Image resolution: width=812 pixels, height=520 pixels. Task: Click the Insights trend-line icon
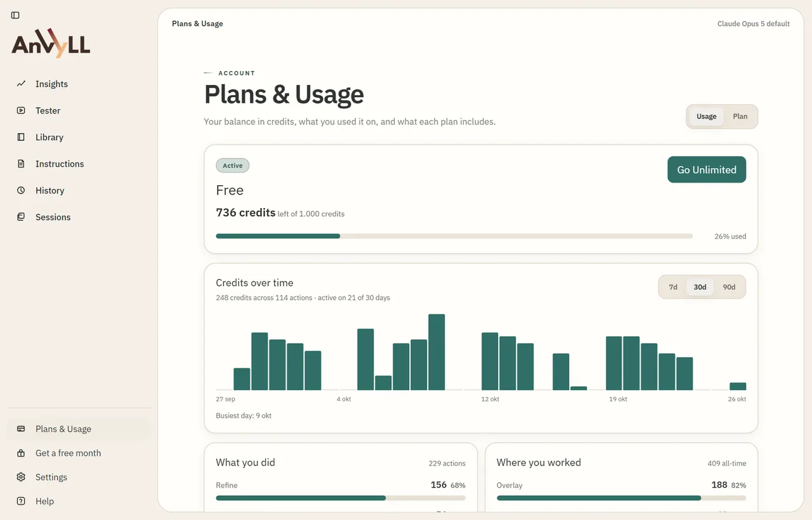pyautogui.click(x=21, y=84)
